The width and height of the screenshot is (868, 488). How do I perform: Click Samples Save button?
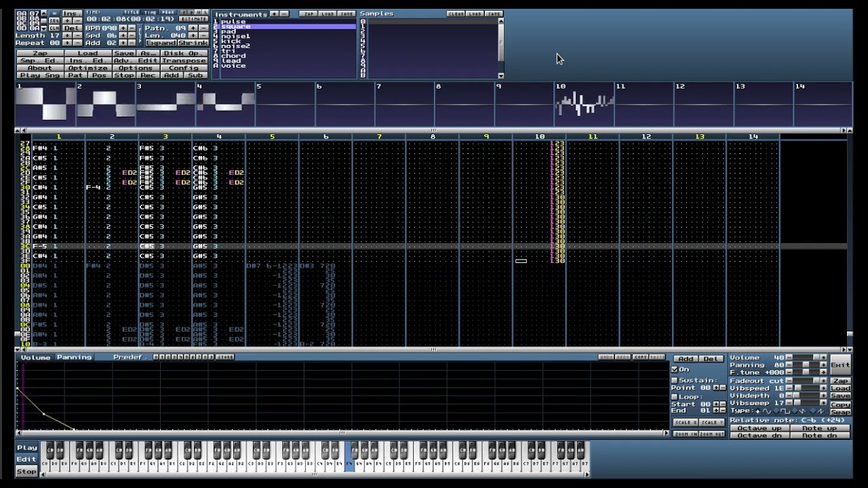click(x=494, y=14)
